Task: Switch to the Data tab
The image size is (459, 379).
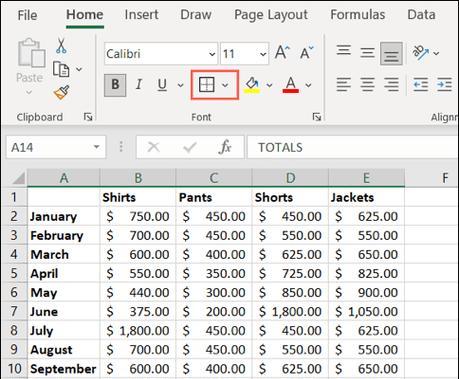Action: coord(421,15)
